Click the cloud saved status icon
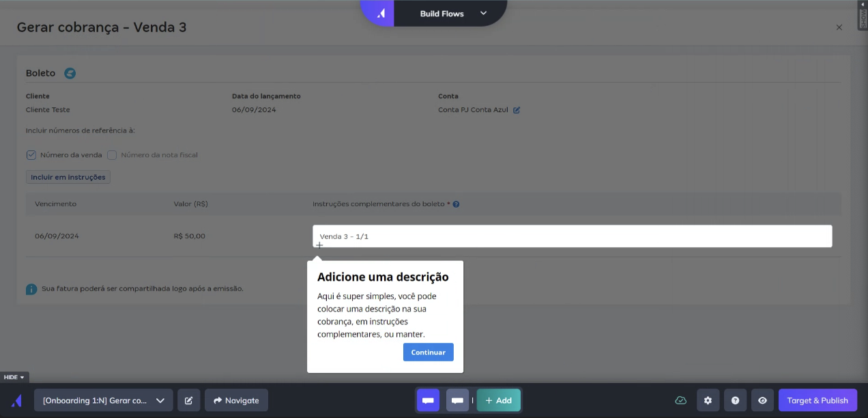868x418 pixels. pyautogui.click(x=680, y=400)
